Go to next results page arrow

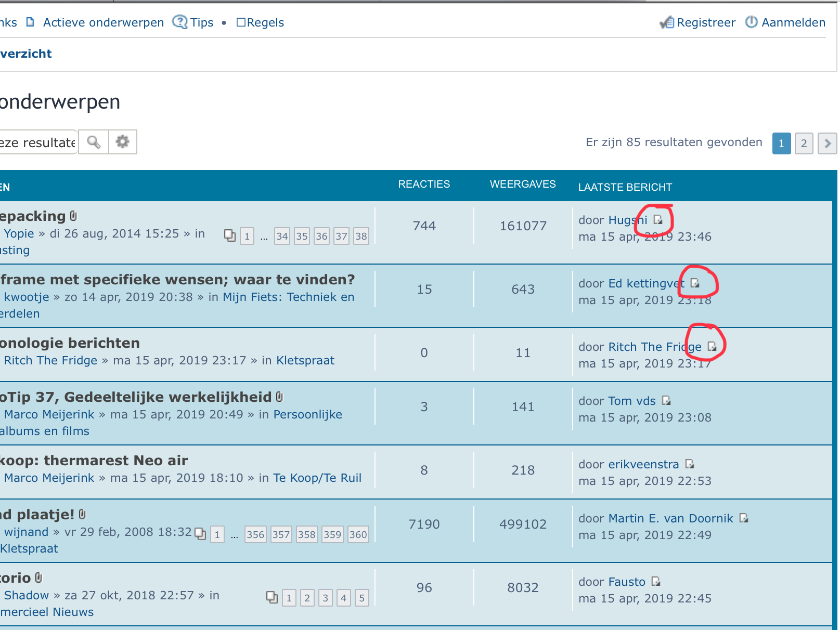(x=827, y=143)
